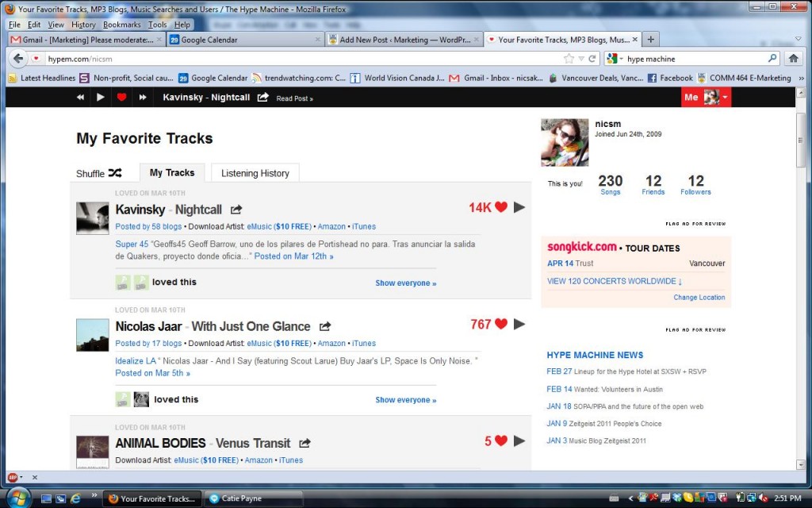Open Idealize LA blog link
Screen dimensions: 812x508
[x=135, y=361]
